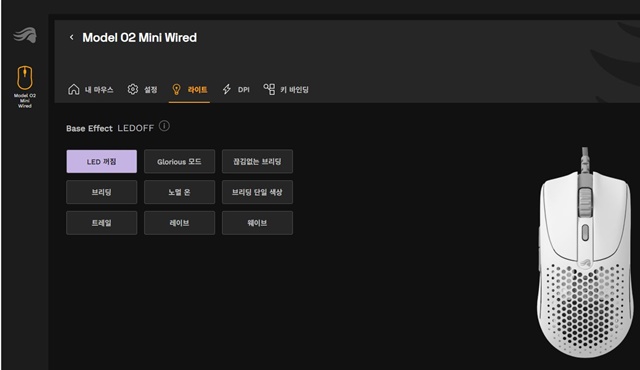Choose the Glorious 모드 effect

(180, 162)
